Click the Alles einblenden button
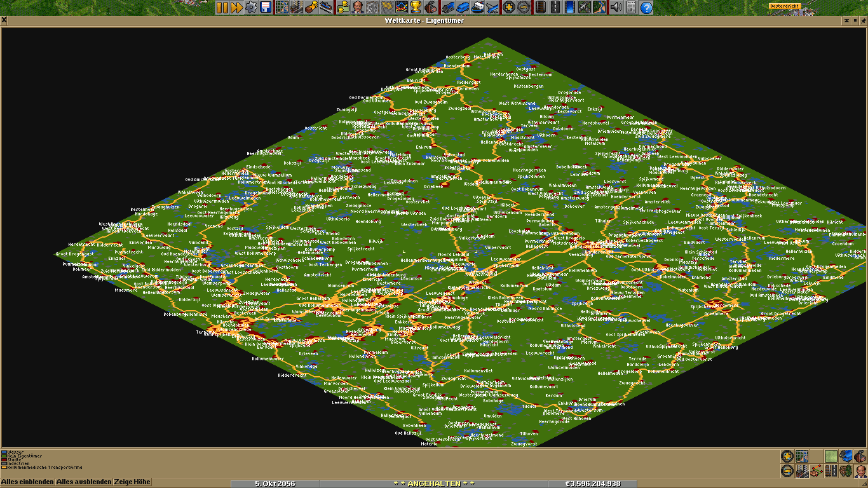Screen dimensions: 868x488 [x=27, y=482]
